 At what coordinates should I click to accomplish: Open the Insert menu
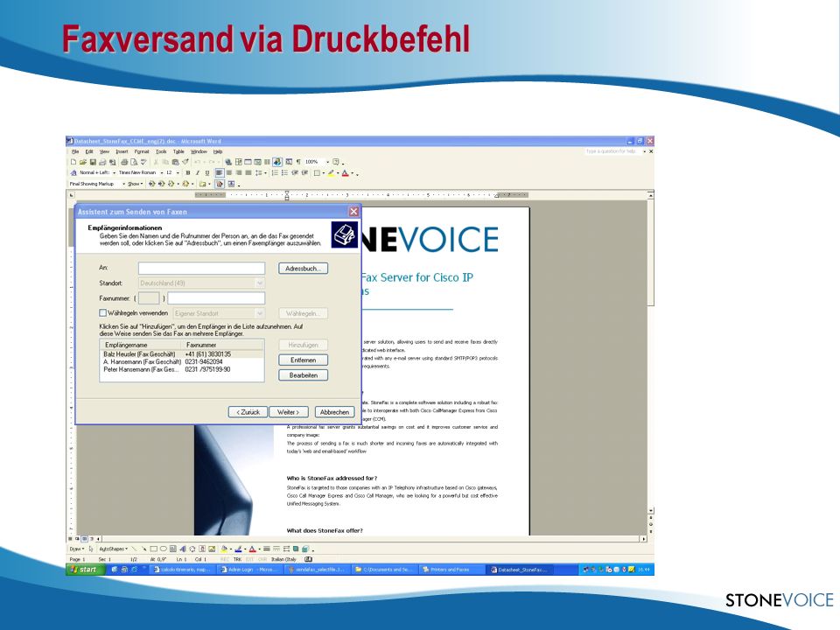click(122, 151)
